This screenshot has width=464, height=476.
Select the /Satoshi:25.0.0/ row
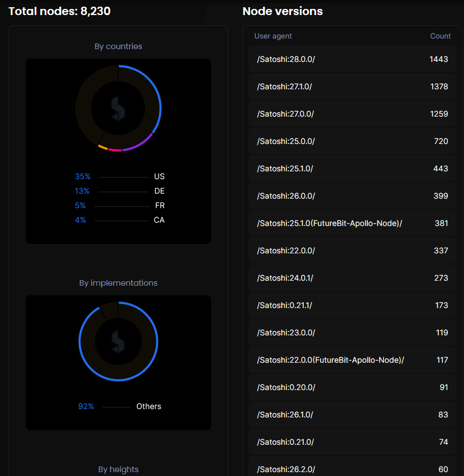pyautogui.click(x=352, y=141)
